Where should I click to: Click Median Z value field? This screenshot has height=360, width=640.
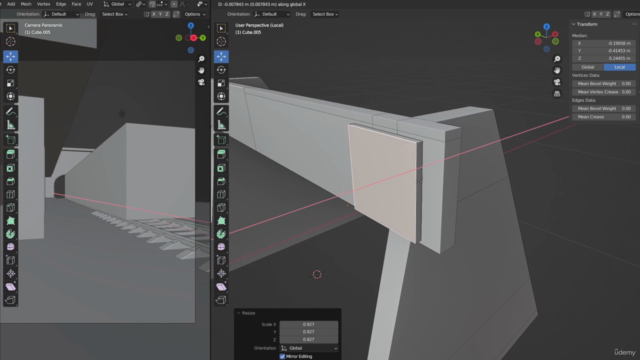(604, 58)
